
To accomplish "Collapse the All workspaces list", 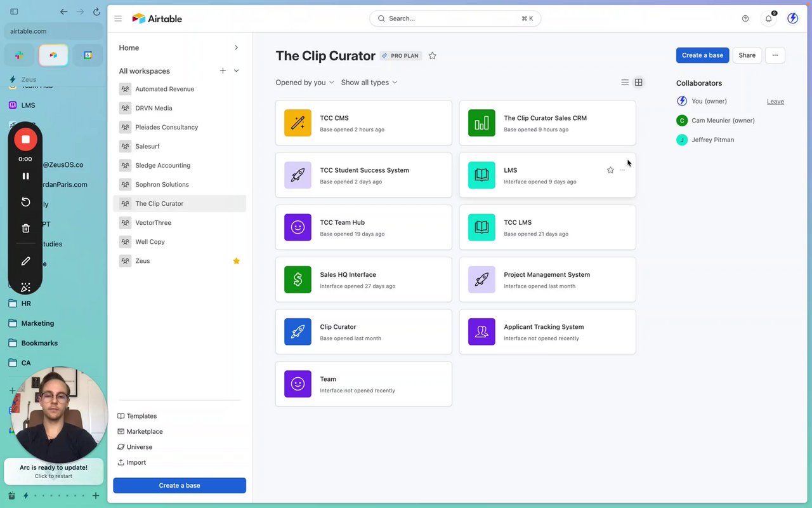I will [x=236, y=70].
